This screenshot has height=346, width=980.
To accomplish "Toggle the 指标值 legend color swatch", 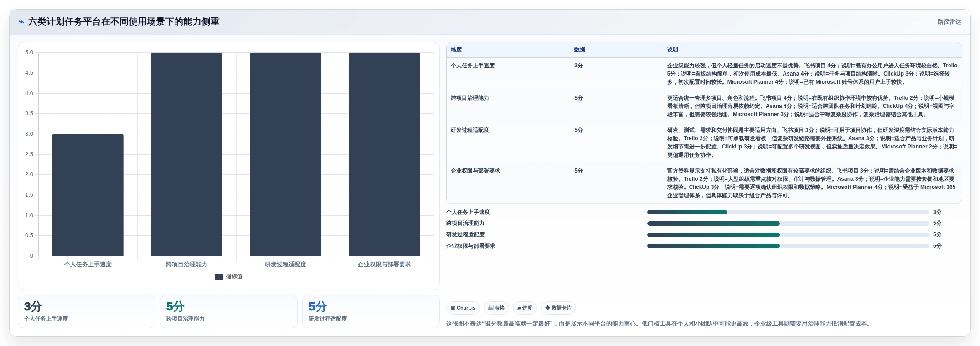I will point(219,277).
